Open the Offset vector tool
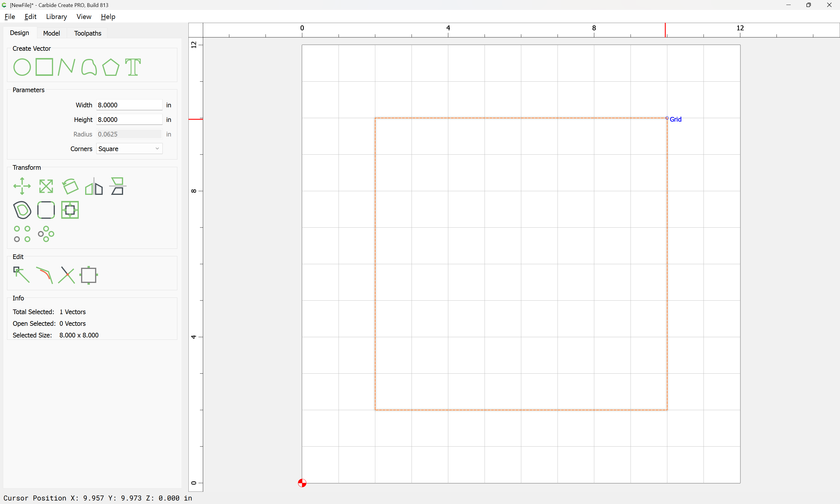This screenshot has width=840, height=504. [x=22, y=210]
